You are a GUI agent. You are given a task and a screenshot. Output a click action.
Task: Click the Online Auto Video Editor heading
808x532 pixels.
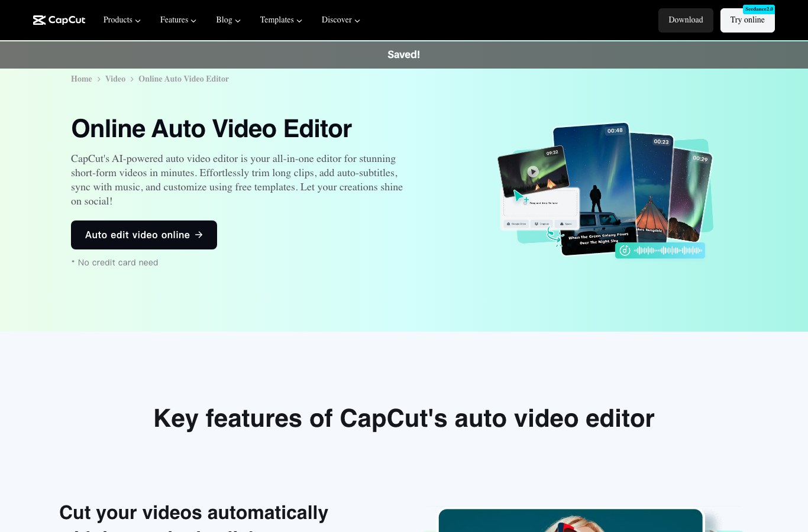pyautogui.click(x=211, y=129)
